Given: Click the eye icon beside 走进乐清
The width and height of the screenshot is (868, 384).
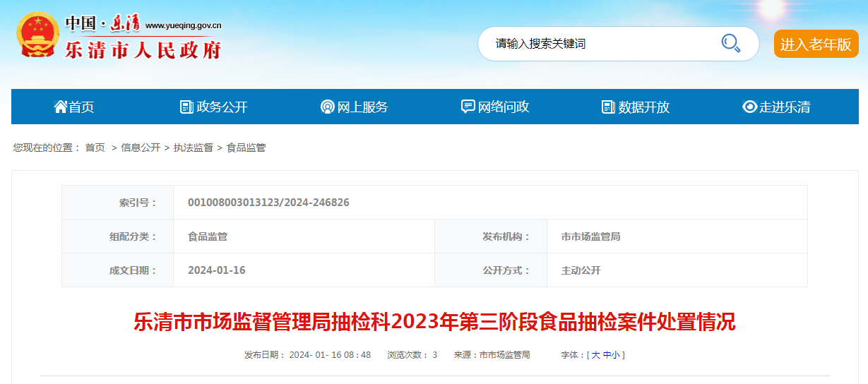Looking at the screenshot, I should pos(749,107).
